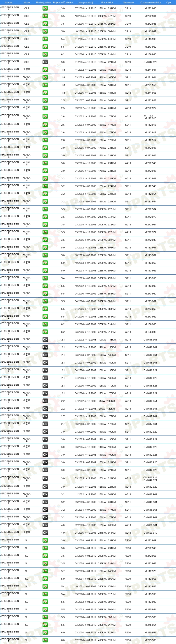176x644 pixels.
Task: Click the Lata produkcji column header
Action: coord(86,2)
